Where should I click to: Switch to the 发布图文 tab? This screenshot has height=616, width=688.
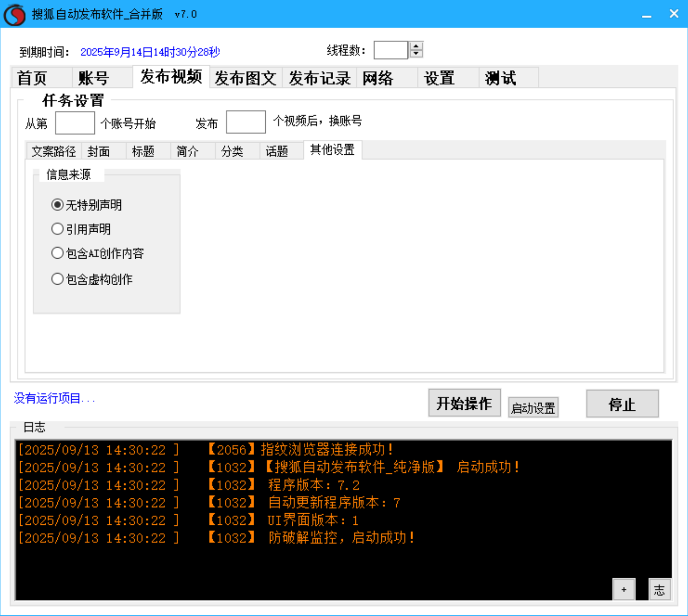click(245, 77)
